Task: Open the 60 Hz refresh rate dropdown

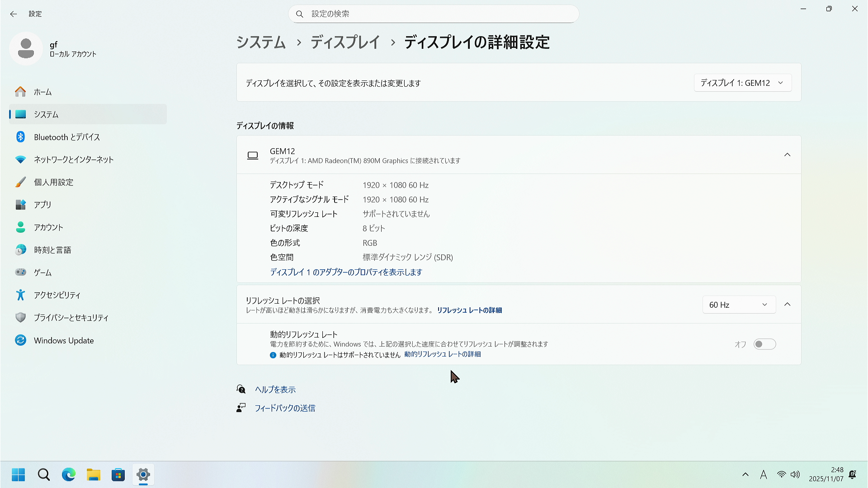Action: [x=739, y=305]
